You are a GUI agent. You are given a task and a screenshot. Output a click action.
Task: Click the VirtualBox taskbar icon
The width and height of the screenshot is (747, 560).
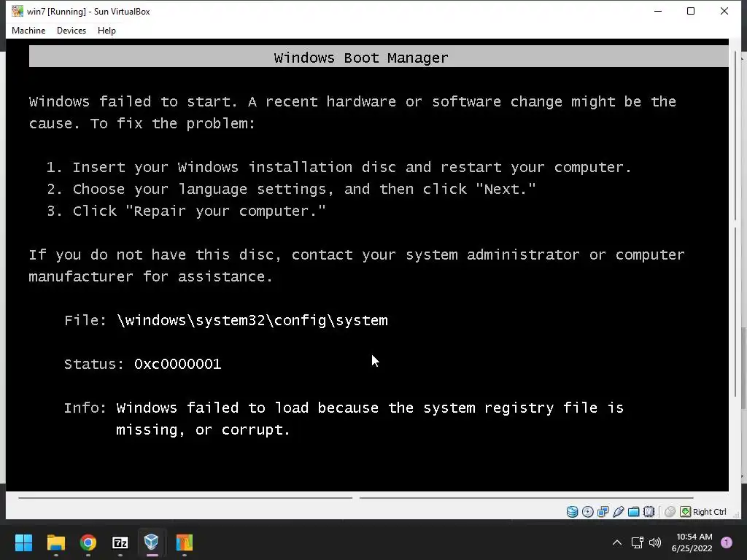click(x=152, y=542)
